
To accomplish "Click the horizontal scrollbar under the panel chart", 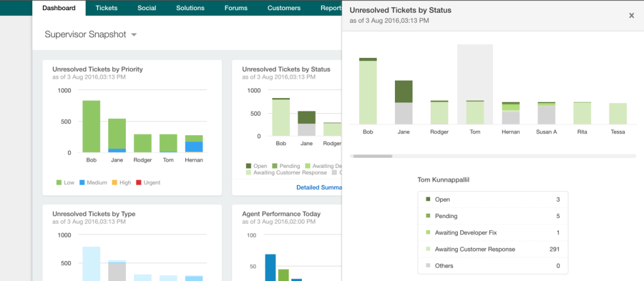I will [x=373, y=156].
